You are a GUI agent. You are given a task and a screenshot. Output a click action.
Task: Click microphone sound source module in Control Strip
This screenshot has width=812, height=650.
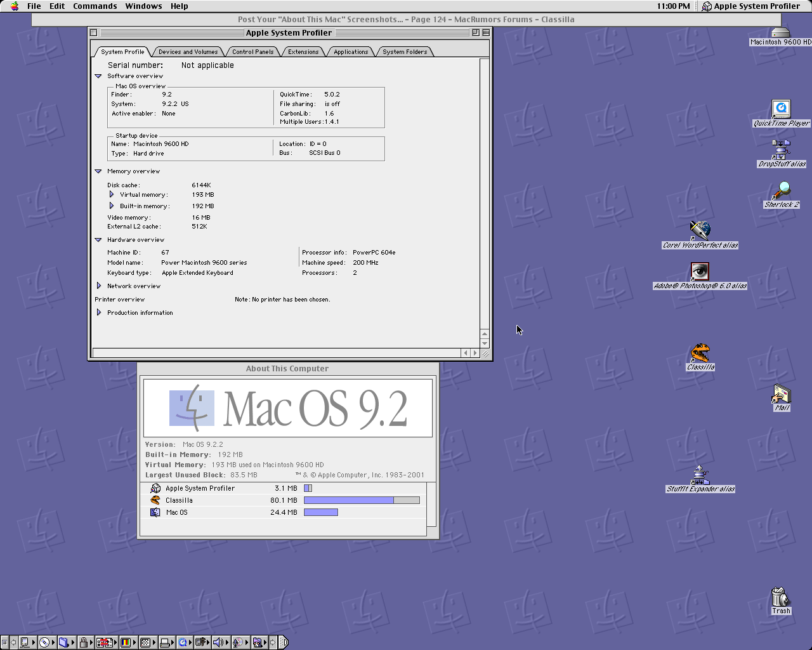[241, 642]
